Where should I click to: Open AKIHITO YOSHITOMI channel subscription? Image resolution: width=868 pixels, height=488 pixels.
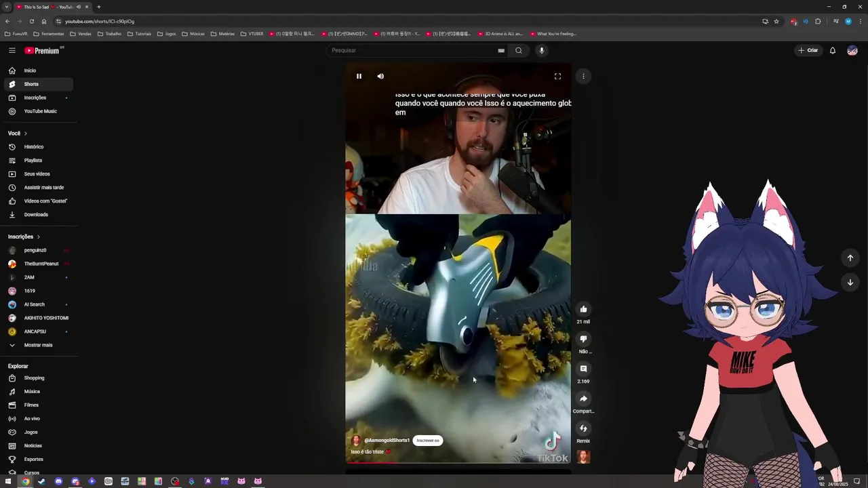pos(38,318)
